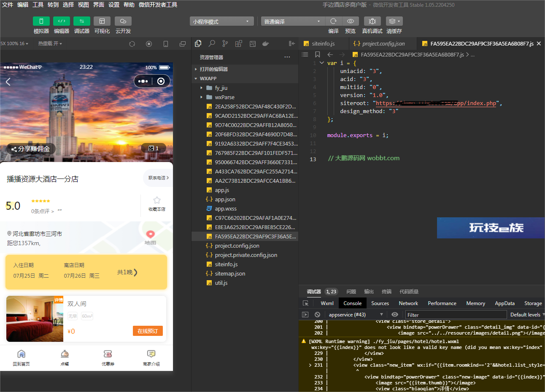Open util.js in the file tree
Screen dimensions: 545x392
[245, 283]
